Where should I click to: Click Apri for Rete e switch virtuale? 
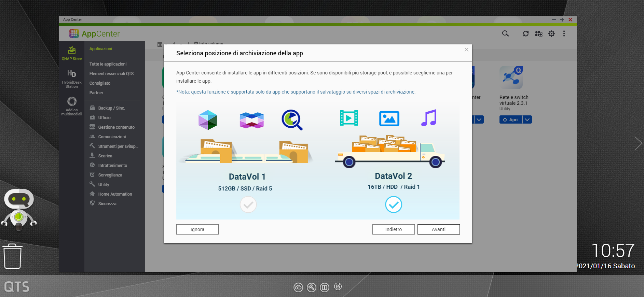coord(511,119)
